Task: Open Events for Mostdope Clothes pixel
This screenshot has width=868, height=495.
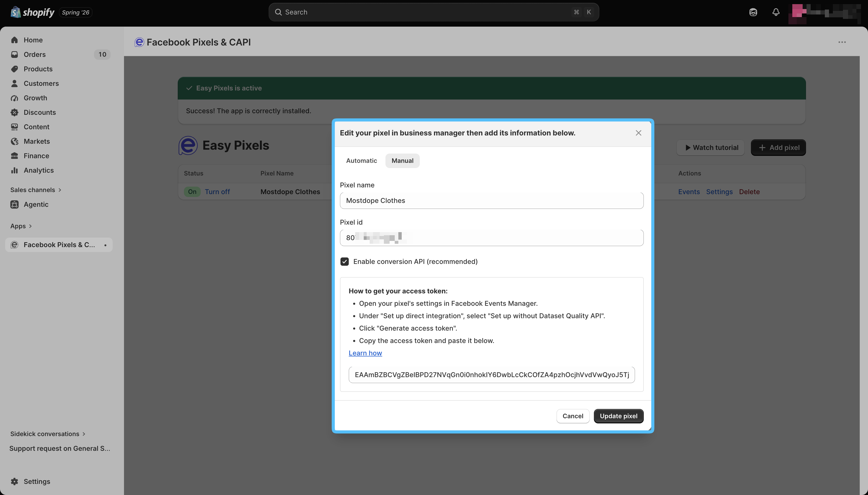Action: point(689,192)
